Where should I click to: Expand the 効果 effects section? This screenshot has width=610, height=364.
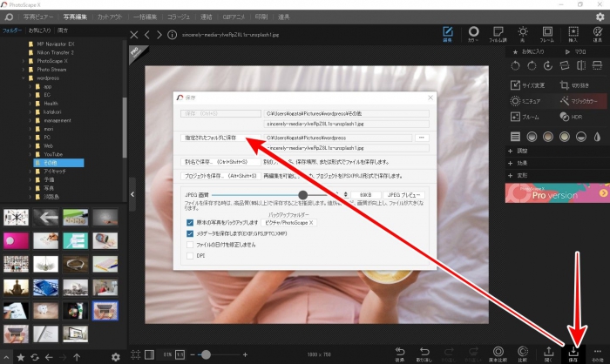pos(510,164)
